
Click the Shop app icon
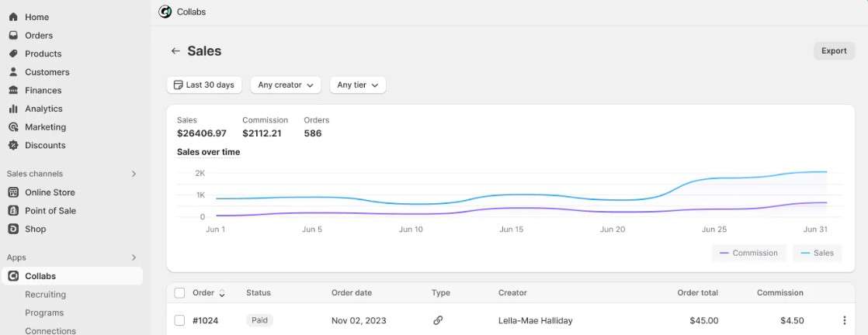[13, 229]
